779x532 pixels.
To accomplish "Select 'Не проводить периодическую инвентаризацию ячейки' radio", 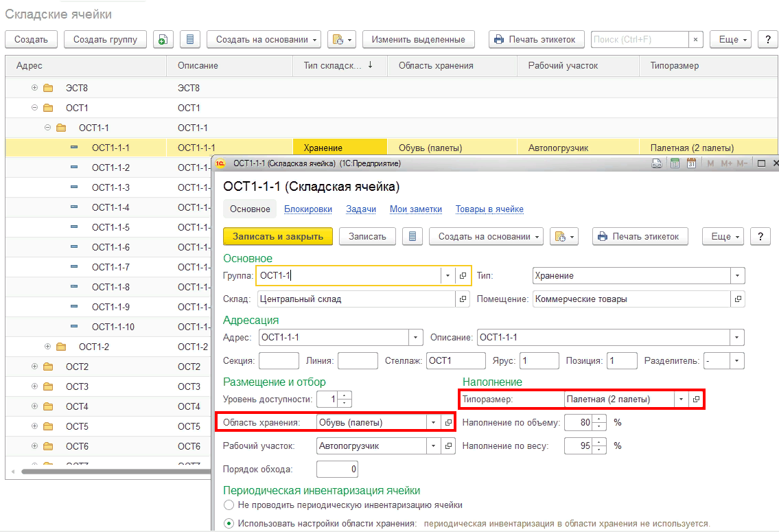I will [x=229, y=505].
